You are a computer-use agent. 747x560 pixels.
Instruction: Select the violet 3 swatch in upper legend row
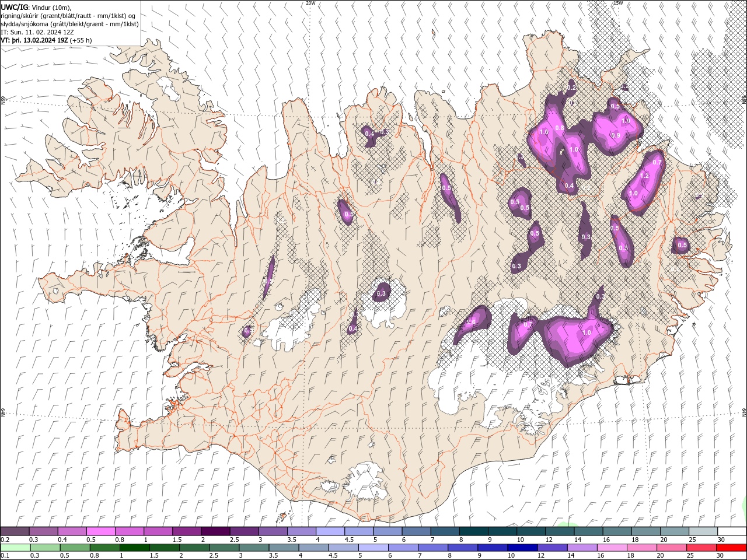coord(273,531)
